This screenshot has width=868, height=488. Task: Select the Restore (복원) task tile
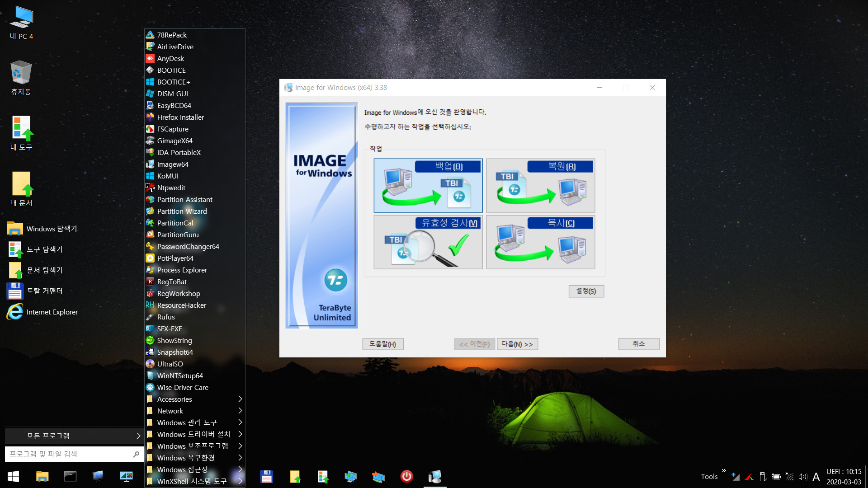541,185
